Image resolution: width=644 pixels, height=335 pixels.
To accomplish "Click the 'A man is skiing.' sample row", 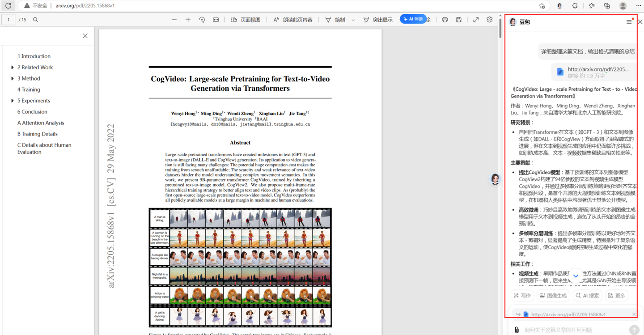I will point(240,219).
